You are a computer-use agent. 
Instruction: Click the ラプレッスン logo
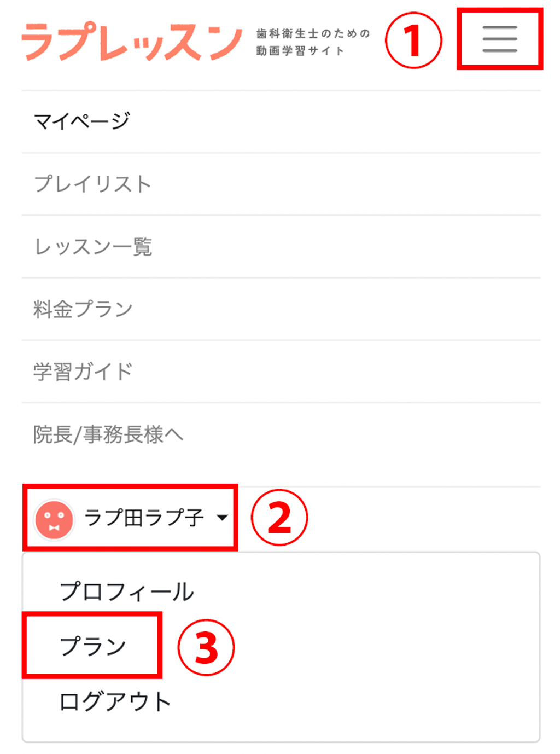coord(132,41)
